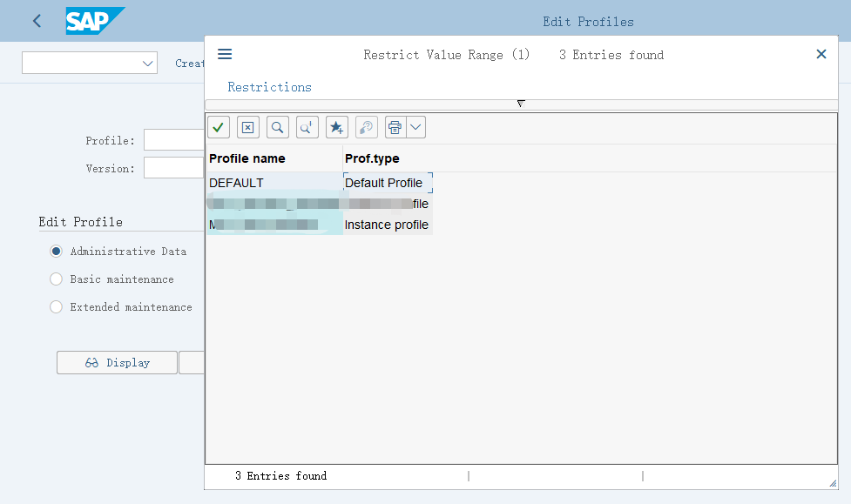Switch to the Restrictions tab
851x504 pixels.
point(269,87)
